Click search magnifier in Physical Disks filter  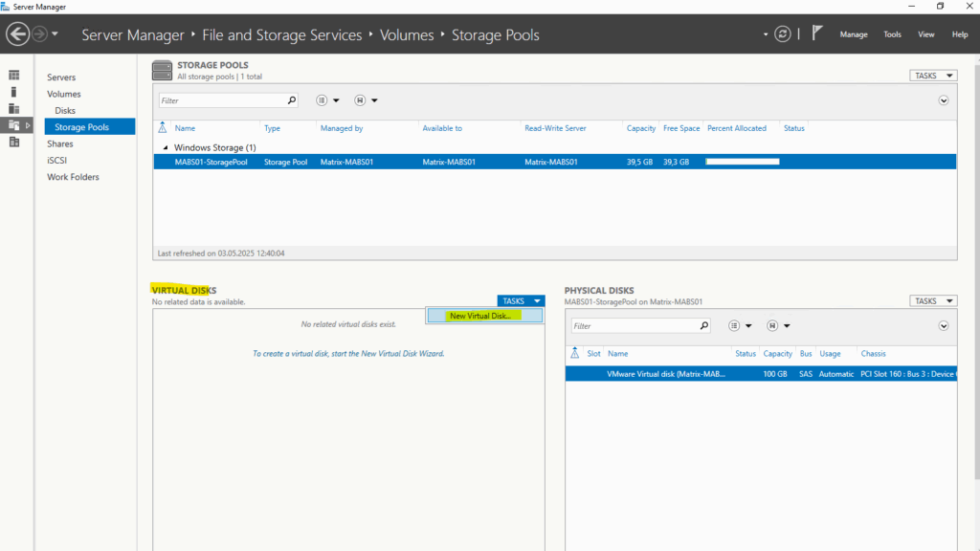click(703, 326)
